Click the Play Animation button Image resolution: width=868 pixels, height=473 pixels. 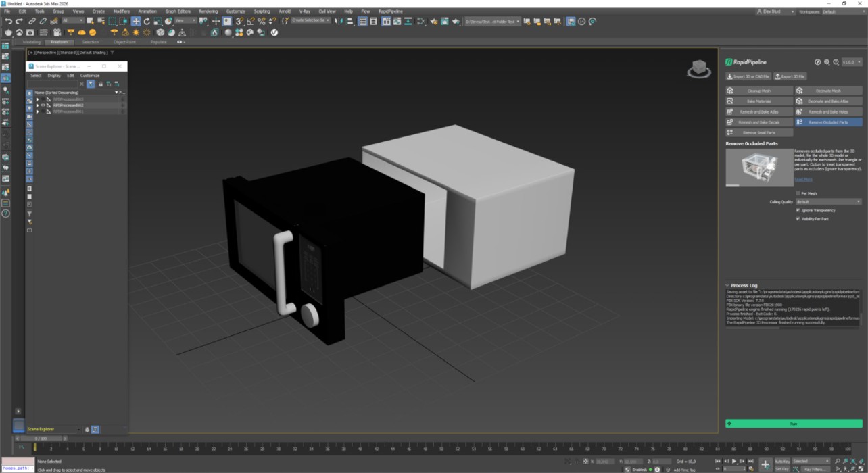click(734, 462)
